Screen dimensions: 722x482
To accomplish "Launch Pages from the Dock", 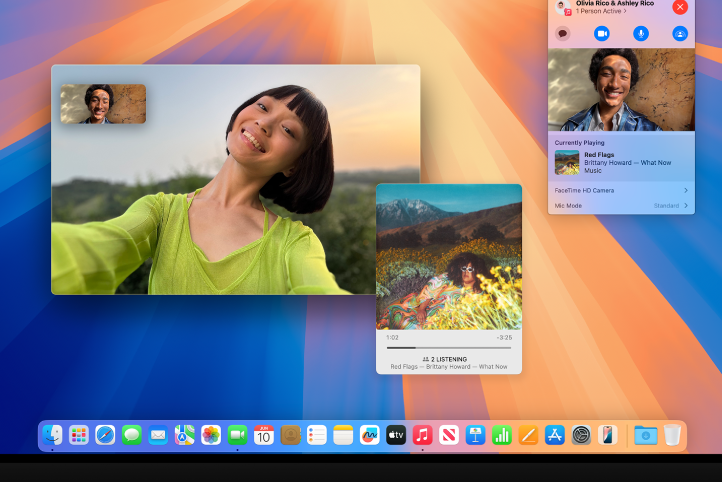I will [529, 435].
